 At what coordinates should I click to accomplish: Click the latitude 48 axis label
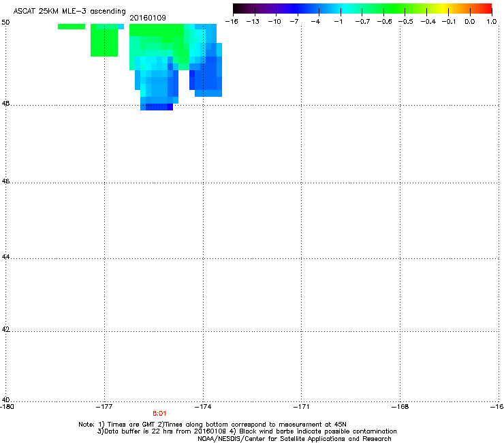5,104
